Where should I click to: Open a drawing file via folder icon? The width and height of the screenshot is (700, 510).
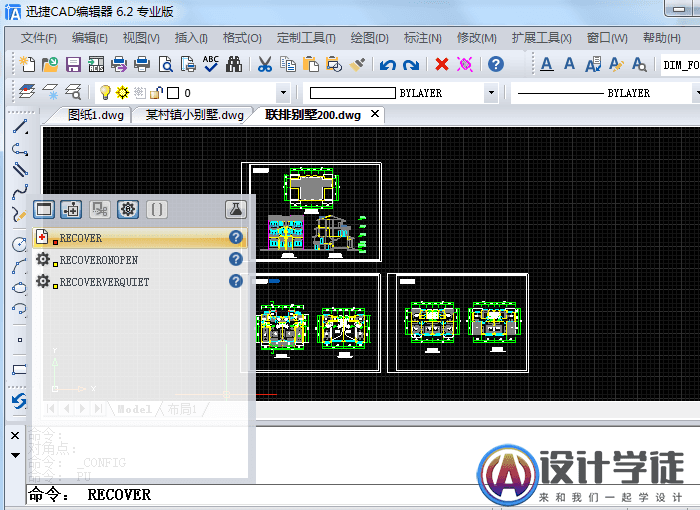coord(50,64)
